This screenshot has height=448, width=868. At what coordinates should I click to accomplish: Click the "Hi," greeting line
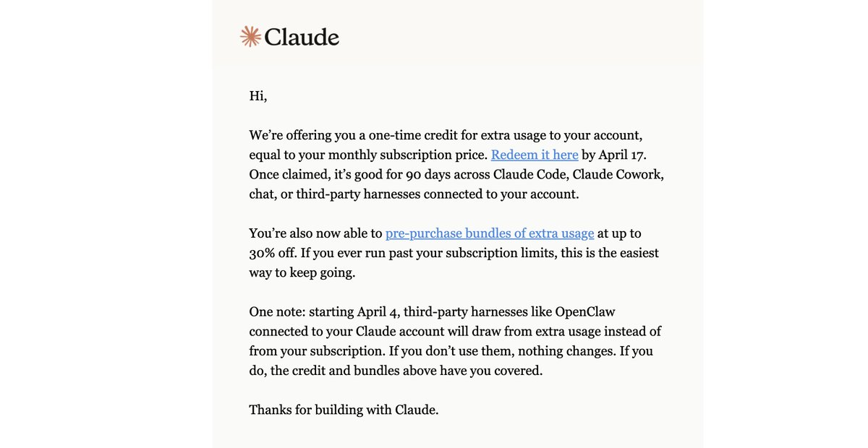(258, 95)
